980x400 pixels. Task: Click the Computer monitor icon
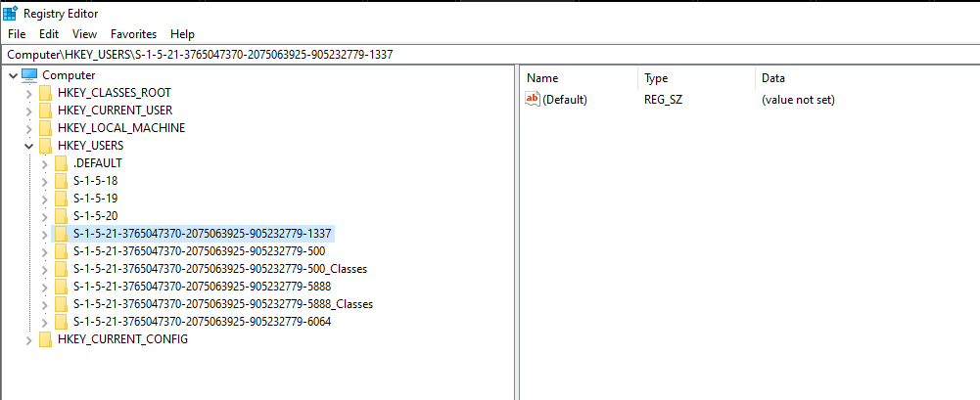click(29, 75)
